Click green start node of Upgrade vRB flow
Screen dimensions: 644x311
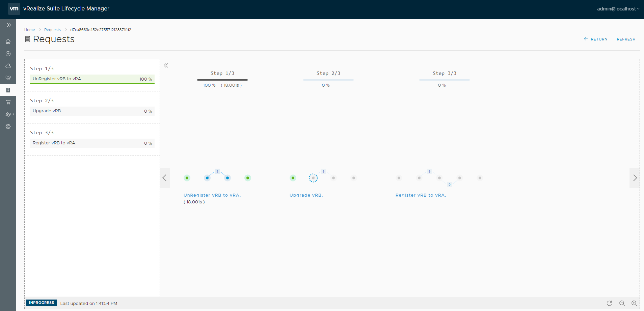click(x=293, y=178)
